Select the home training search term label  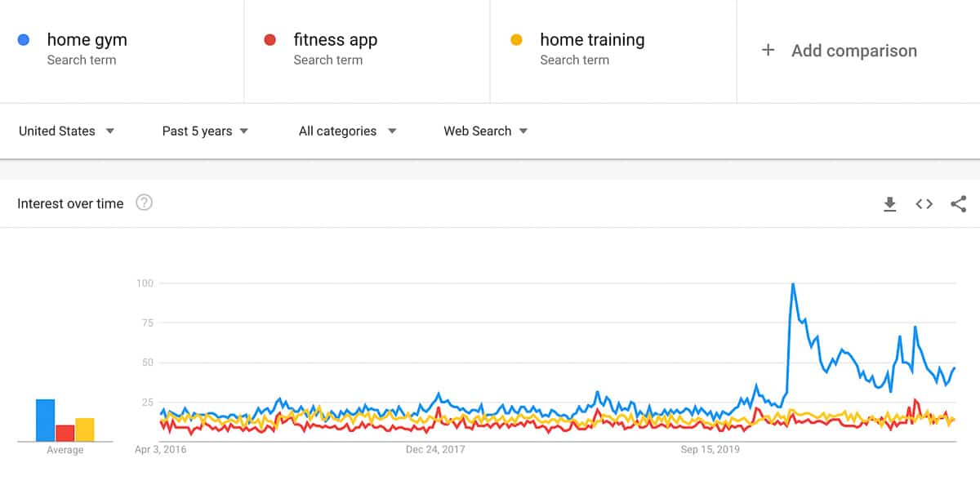592,39
